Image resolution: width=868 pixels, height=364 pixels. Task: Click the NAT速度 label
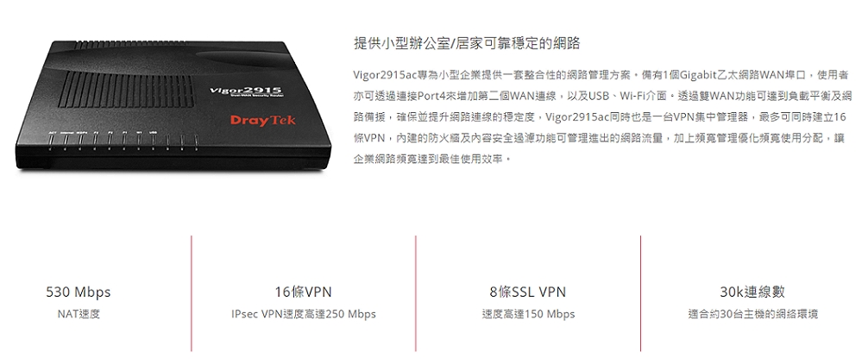click(79, 314)
